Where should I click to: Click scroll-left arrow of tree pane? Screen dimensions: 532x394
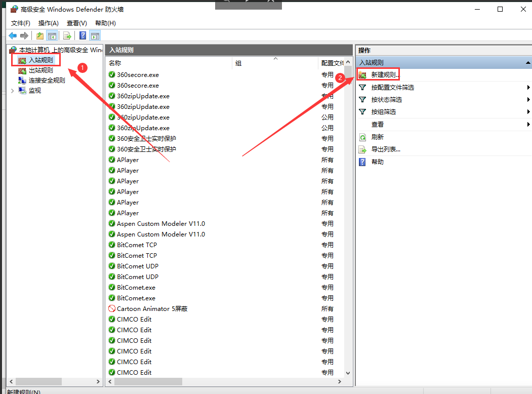(x=11, y=381)
